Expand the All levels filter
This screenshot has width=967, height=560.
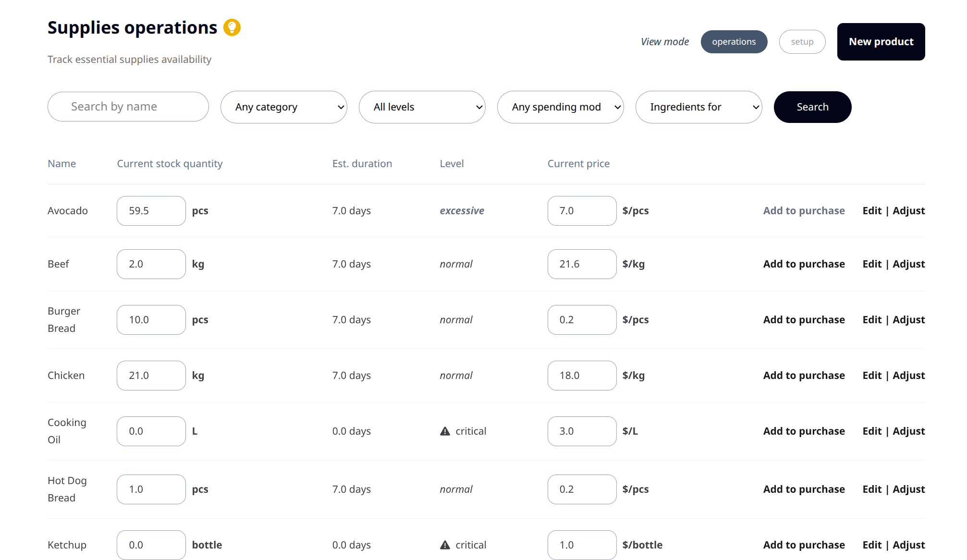tap(422, 107)
